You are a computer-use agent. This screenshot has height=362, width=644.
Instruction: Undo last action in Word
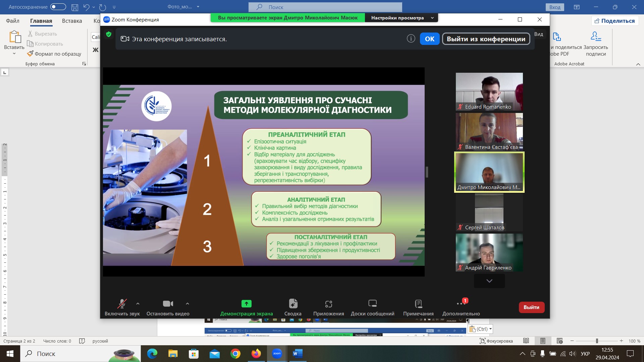(87, 7)
